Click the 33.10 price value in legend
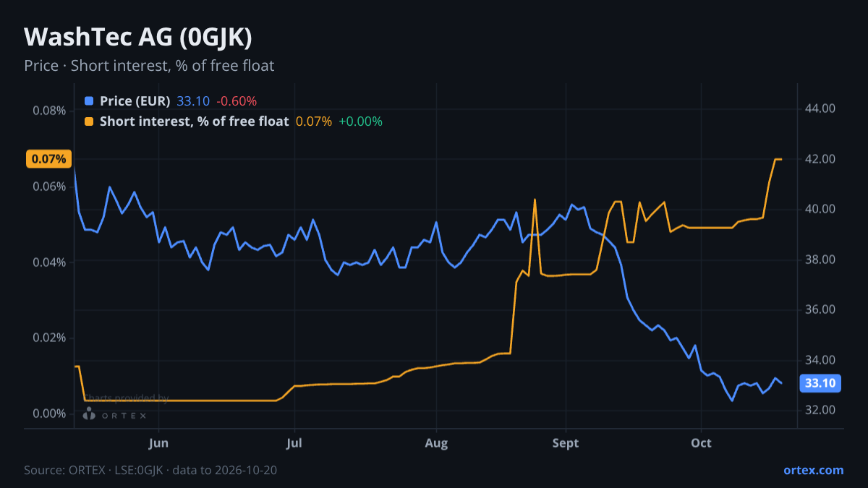The width and height of the screenshot is (868, 488). tap(193, 101)
